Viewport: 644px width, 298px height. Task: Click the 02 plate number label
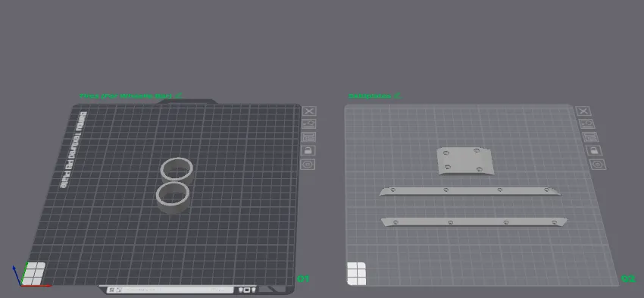click(x=628, y=279)
